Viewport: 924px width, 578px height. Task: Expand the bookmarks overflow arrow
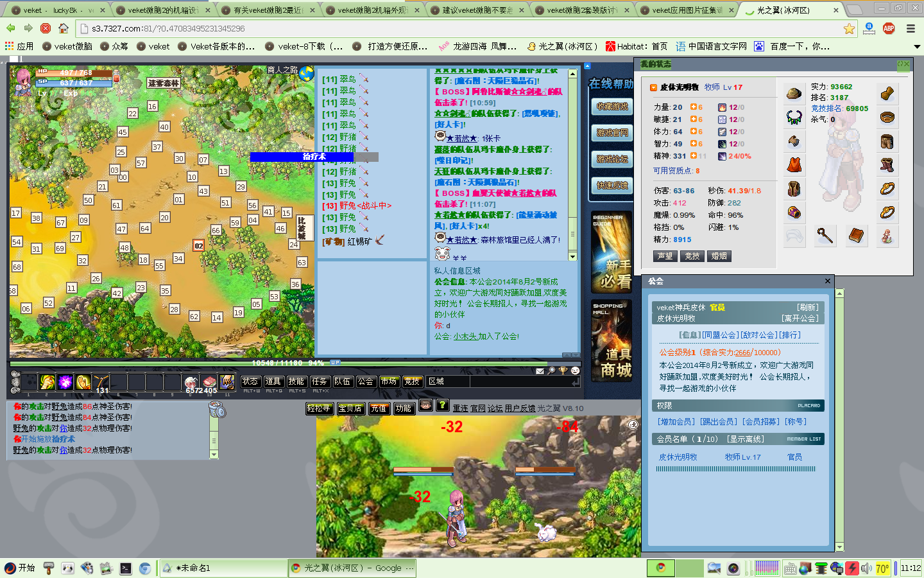pyautogui.click(x=917, y=46)
